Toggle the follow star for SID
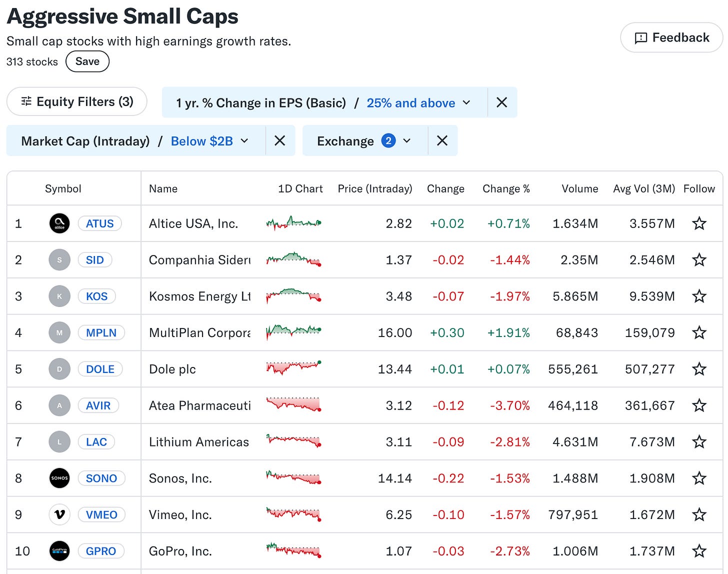 pyautogui.click(x=699, y=260)
